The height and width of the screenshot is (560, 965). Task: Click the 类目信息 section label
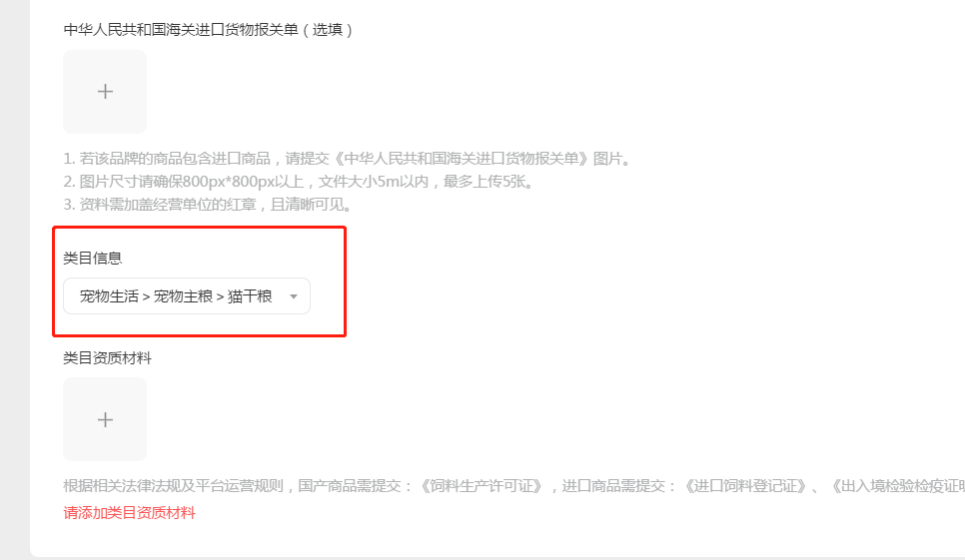[x=93, y=259]
